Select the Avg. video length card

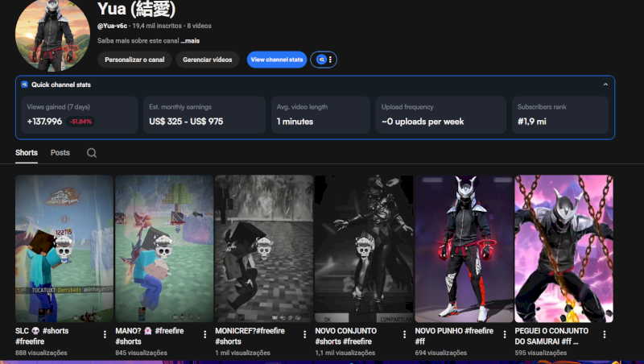(x=320, y=114)
